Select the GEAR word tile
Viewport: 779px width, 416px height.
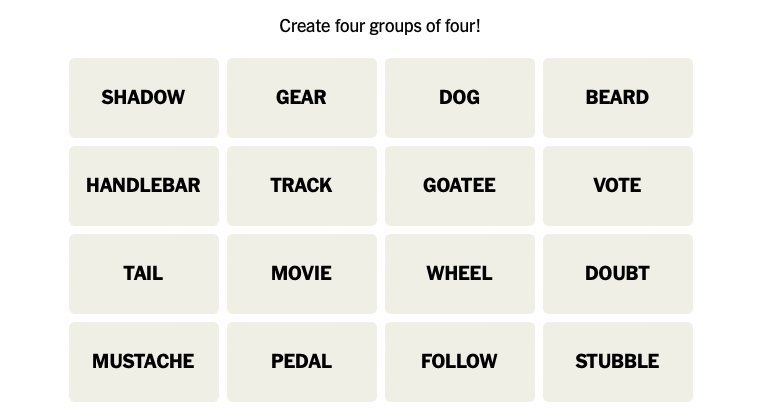click(x=302, y=98)
